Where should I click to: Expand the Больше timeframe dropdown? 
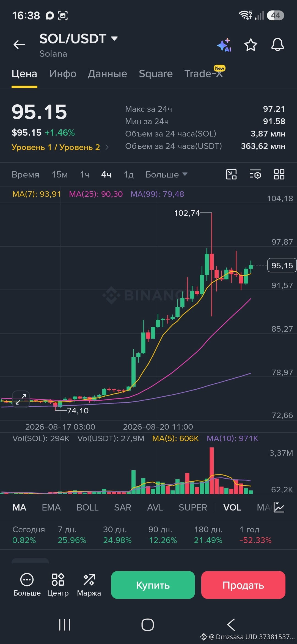tap(166, 174)
